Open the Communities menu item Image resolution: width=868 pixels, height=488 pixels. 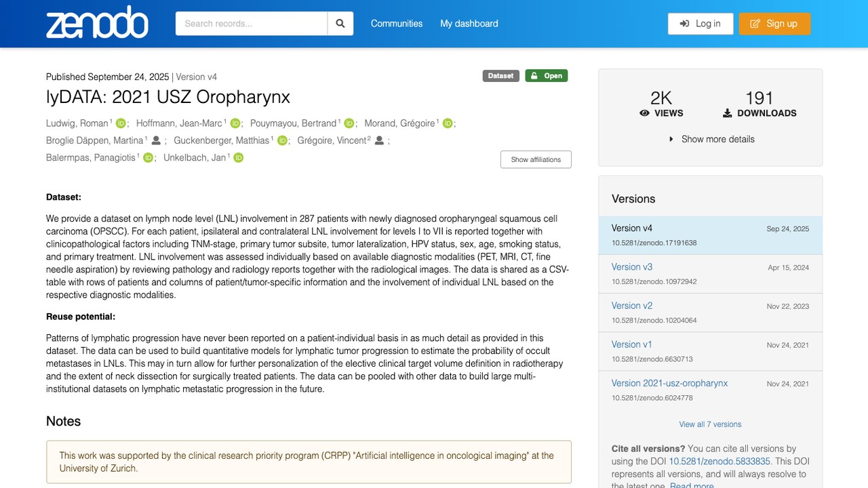pyautogui.click(x=397, y=24)
